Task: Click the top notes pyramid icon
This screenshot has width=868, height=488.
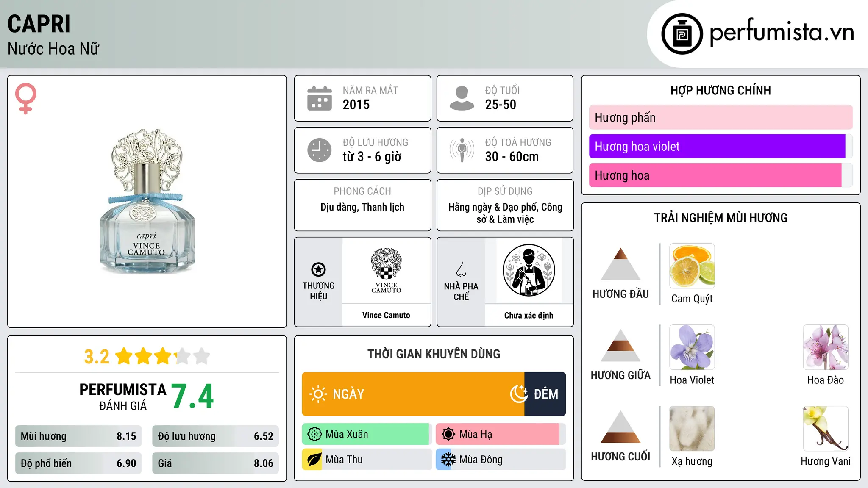Action: [620, 264]
